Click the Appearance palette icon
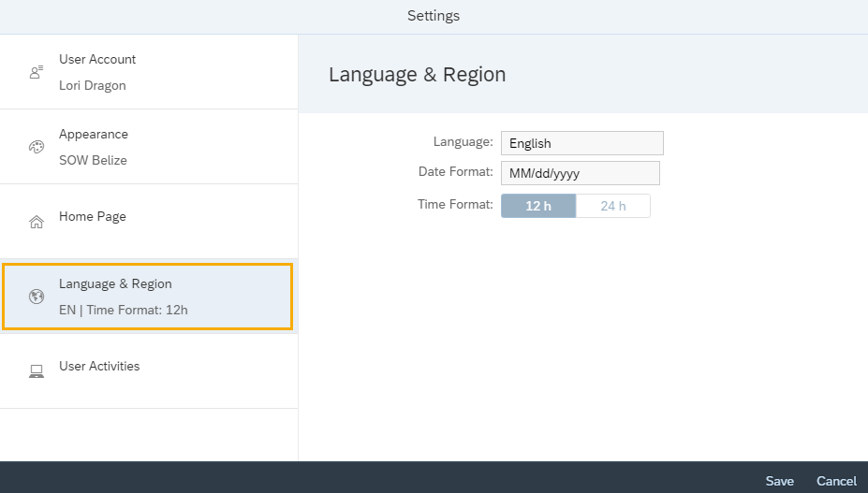868x493 pixels. (x=37, y=147)
